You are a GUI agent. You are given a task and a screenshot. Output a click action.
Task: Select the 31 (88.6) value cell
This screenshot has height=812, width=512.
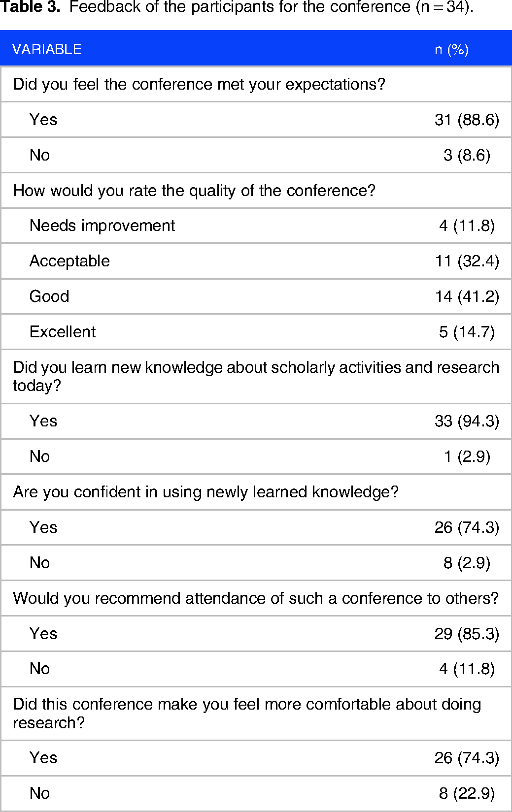[467, 120]
